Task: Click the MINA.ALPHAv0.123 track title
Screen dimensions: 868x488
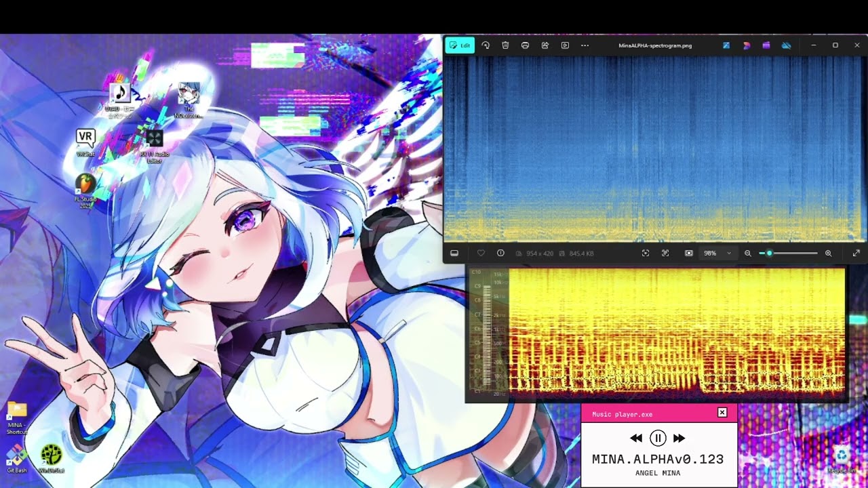Action: [x=658, y=459]
